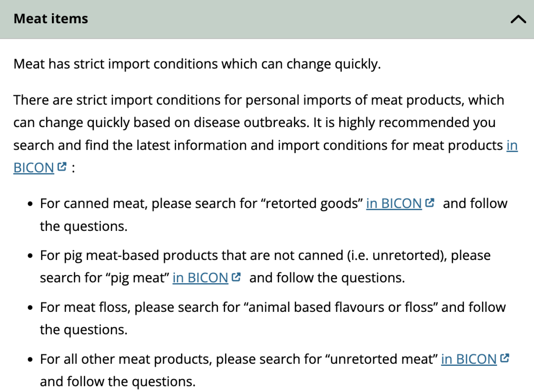
Task: Open the "in BICON" link for unretorted meat
Action: (x=469, y=359)
